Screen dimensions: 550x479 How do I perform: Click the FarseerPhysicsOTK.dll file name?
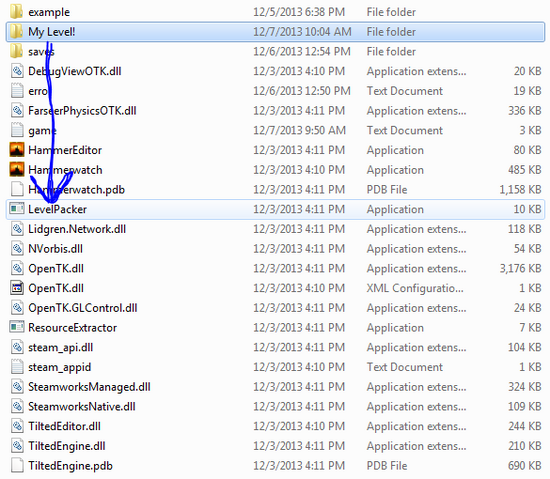82,111
